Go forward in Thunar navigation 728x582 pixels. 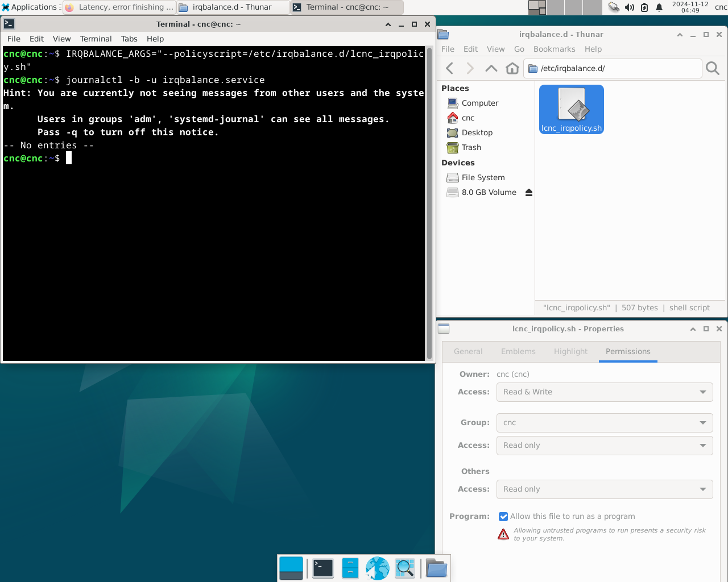[470, 68]
